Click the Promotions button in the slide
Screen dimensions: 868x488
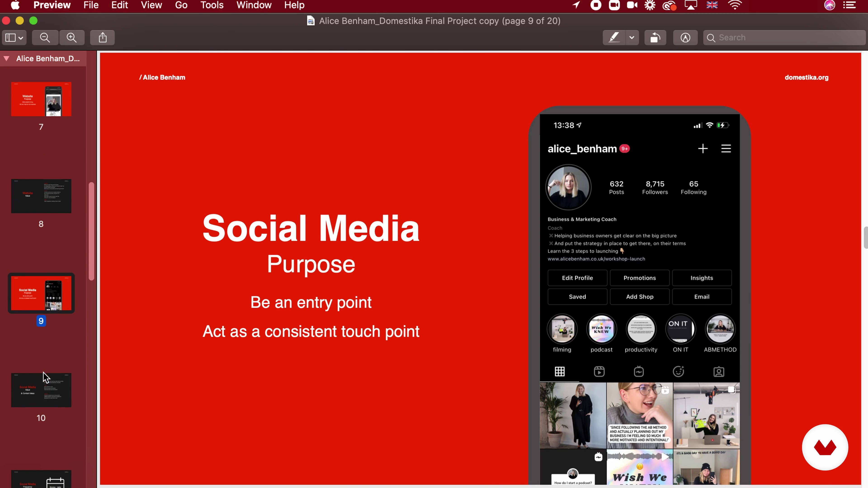[x=639, y=278]
